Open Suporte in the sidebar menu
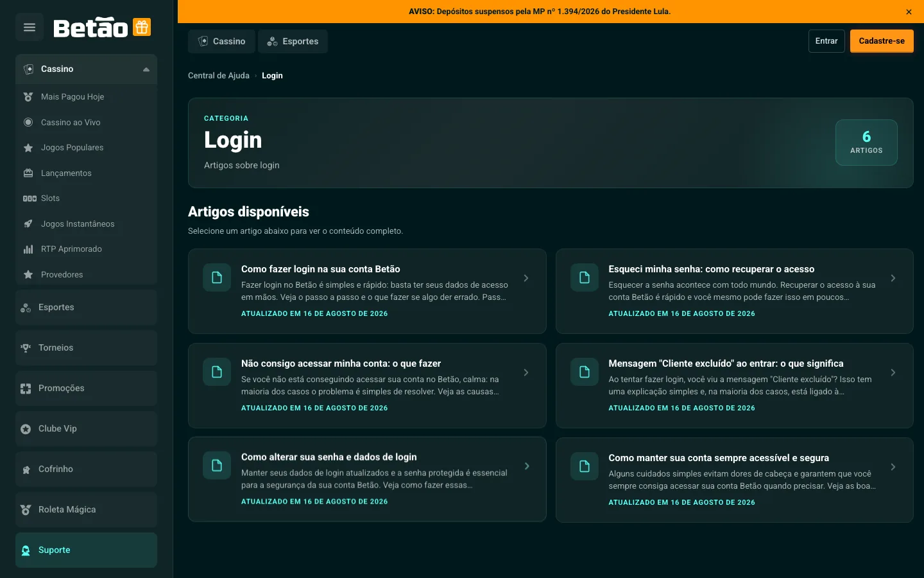Viewport: 924px width, 578px height. [x=86, y=550]
